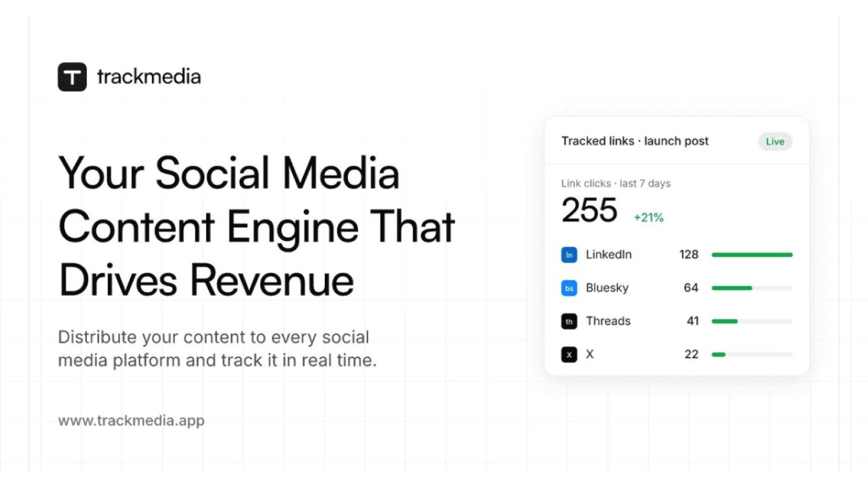This screenshot has width=868, height=488.
Task: Click the 'Your Social Media' headline line
Action: click(x=229, y=173)
